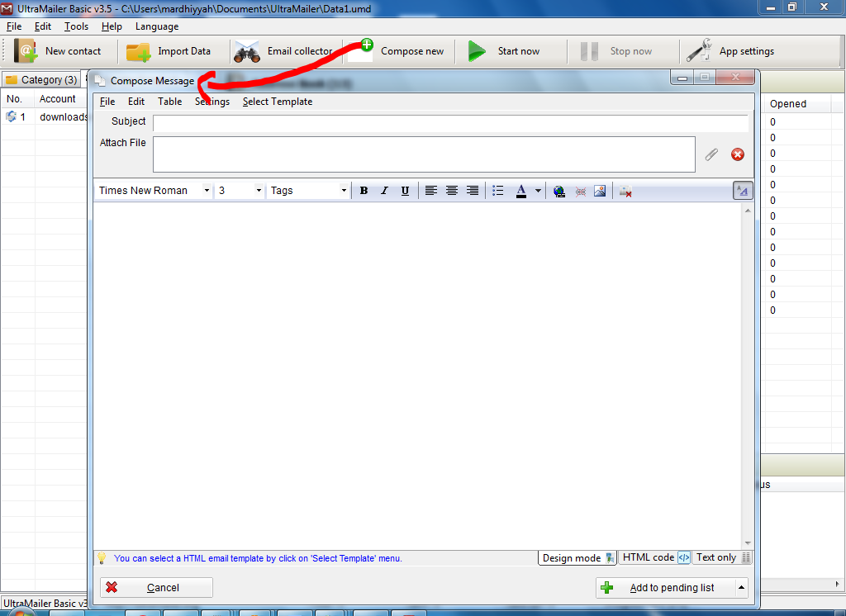Click into the Subject field
The width and height of the screenshot is (846, 616).
pyautogui.click(x=450, y=123)
